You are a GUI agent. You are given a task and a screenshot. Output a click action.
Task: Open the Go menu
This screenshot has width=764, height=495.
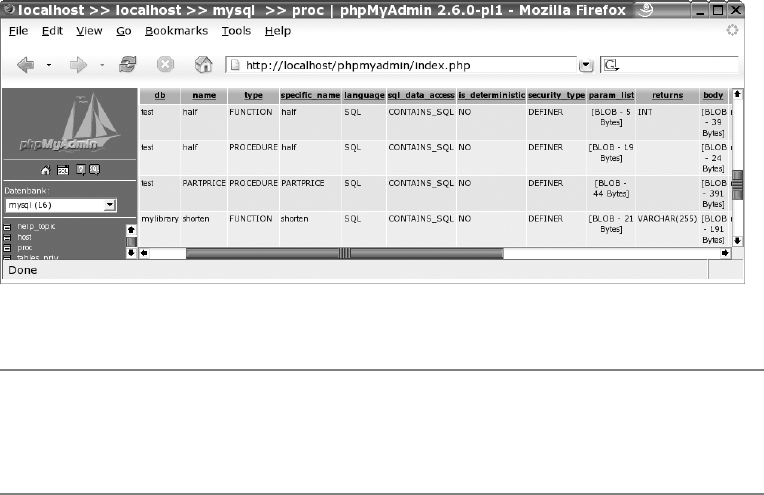[124, 31]
